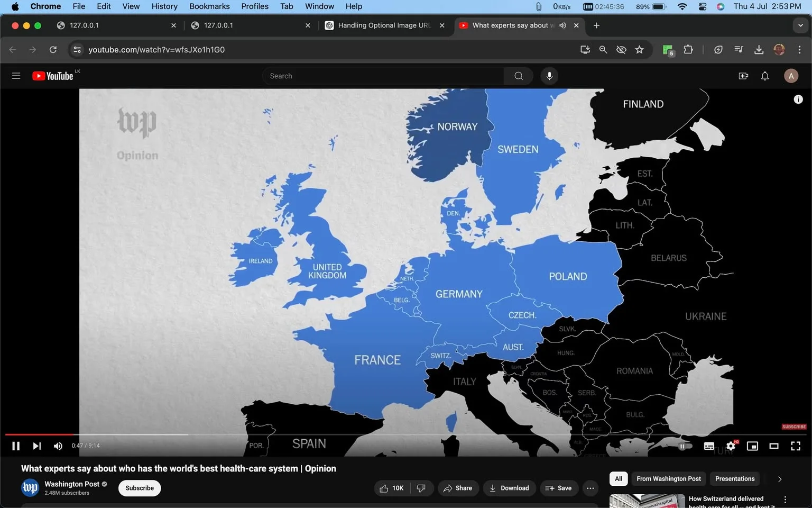Viewport: 812px width, 508px height.
Task: Toggle the autoplay switch
Action: [685, 446]
